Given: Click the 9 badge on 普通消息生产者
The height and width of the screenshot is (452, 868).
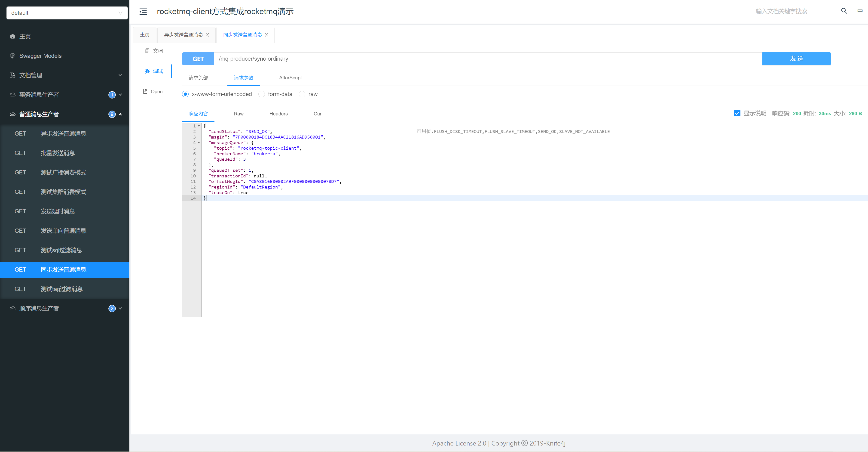Looking at the screenshot, I should click(112, 114).
